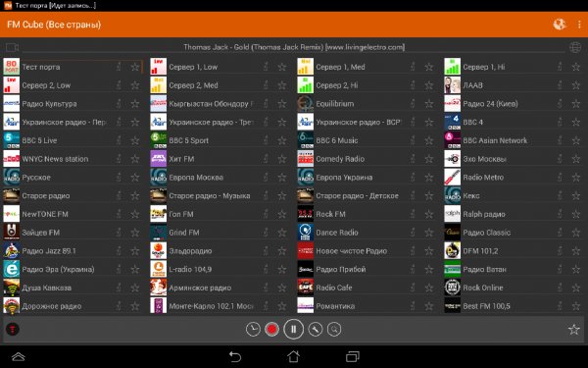Open the station search magnifier icon
Image resolution: width=588 pixels, height=368 pixels.
coord(334,330)
